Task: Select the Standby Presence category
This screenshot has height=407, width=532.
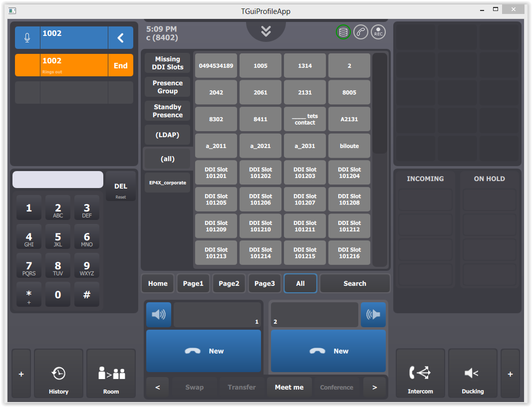Action: point(168,111)
